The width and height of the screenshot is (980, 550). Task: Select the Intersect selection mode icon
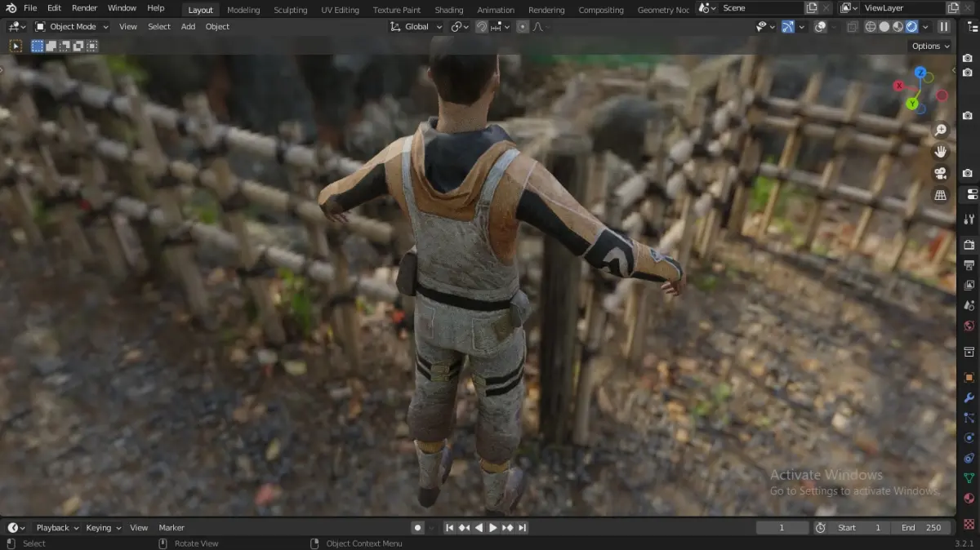click(92, 46)
